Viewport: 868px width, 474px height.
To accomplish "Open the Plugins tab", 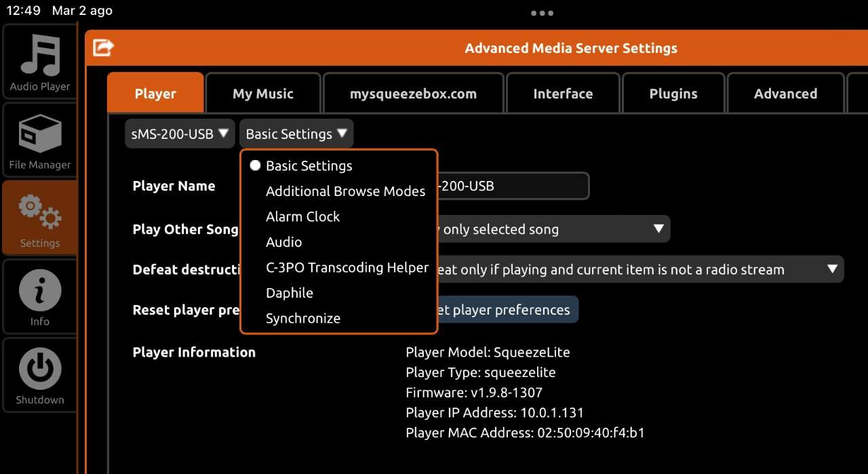I will coord(673,94).
